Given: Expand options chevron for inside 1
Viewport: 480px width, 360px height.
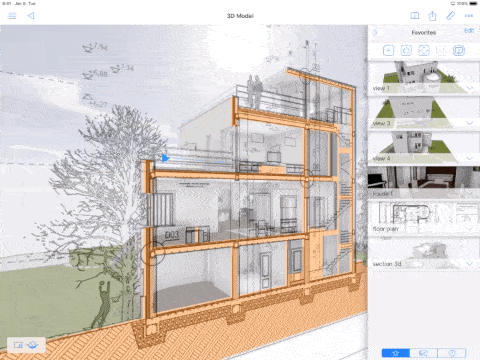Looking at the screenshot, I should [470, 194].
